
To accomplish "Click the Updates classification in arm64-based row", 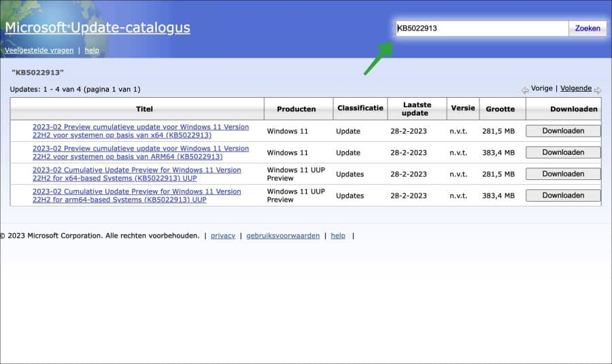I will click(x=350, y=196).
